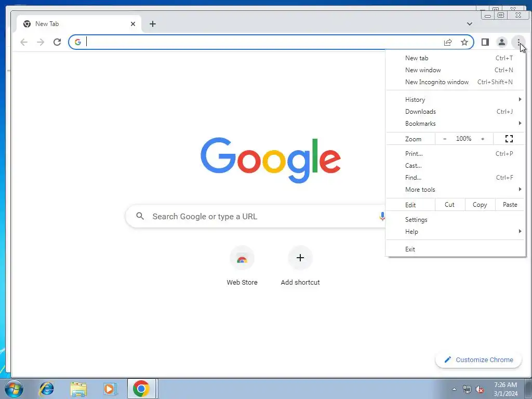Choose Find... from the menu
The height and width of the screenshot is (399, 532).
pyautogui.click(x=456, y=178)
